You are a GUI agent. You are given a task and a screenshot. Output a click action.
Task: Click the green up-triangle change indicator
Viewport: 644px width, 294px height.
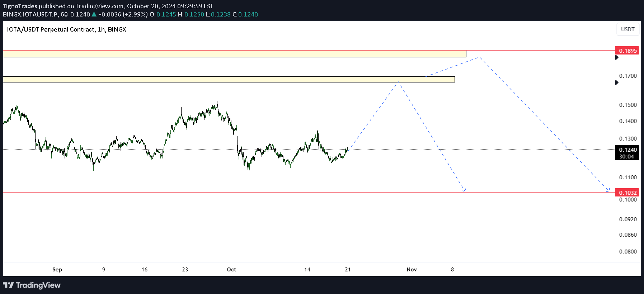coord(94,14)
